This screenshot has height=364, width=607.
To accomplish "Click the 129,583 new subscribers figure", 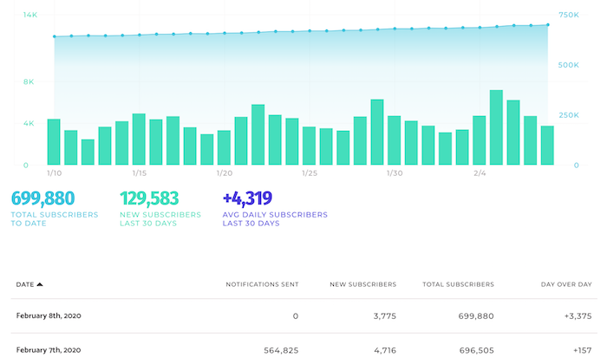I will pos(149,198).
